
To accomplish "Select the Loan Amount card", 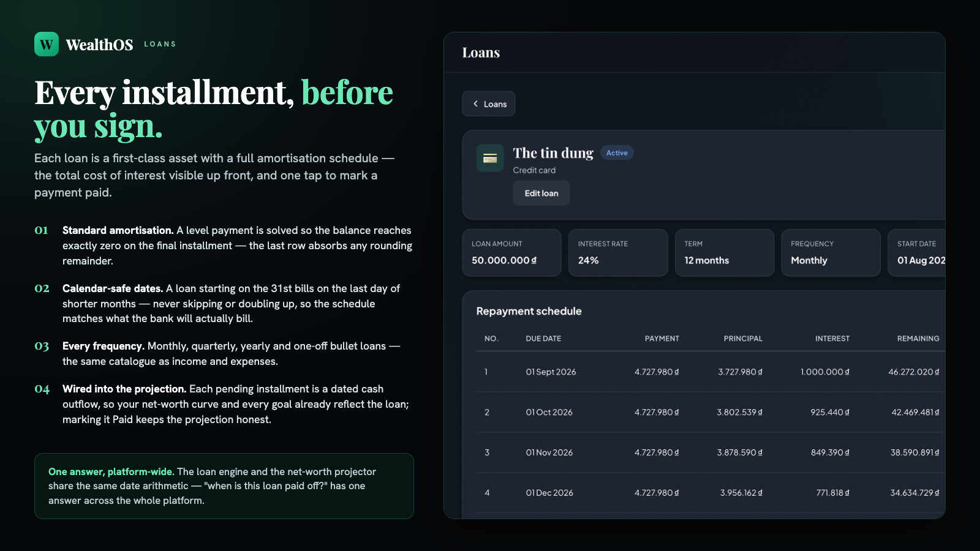I will point(511,253).
